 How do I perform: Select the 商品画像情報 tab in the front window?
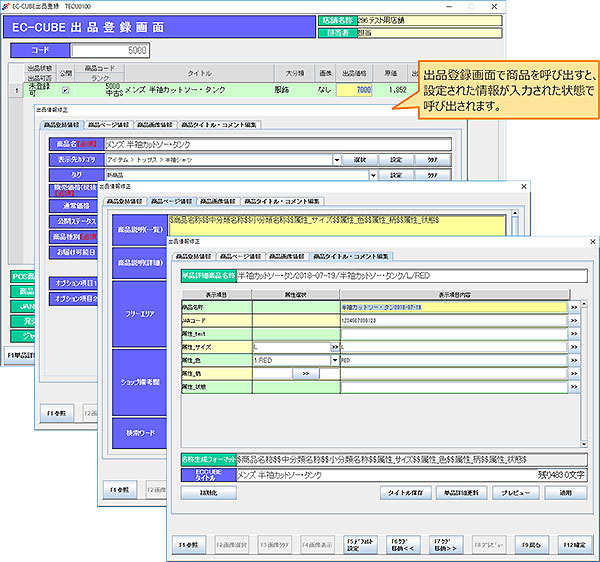pyautogui.click(x=286, y=257)
